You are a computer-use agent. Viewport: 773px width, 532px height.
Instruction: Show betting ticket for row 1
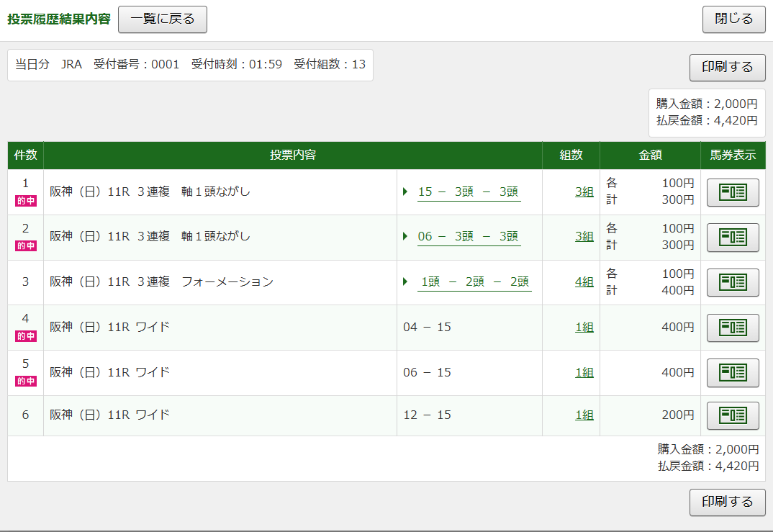click(733, 192)
